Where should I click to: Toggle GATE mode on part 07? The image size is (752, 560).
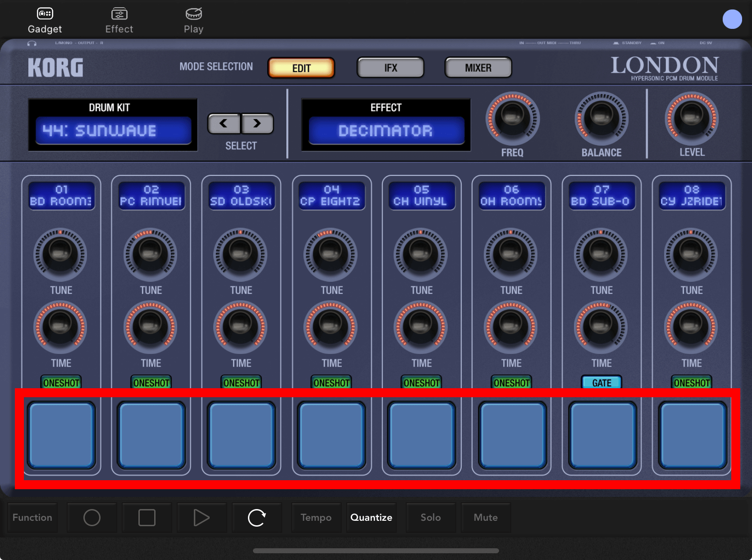pos(601,382)
